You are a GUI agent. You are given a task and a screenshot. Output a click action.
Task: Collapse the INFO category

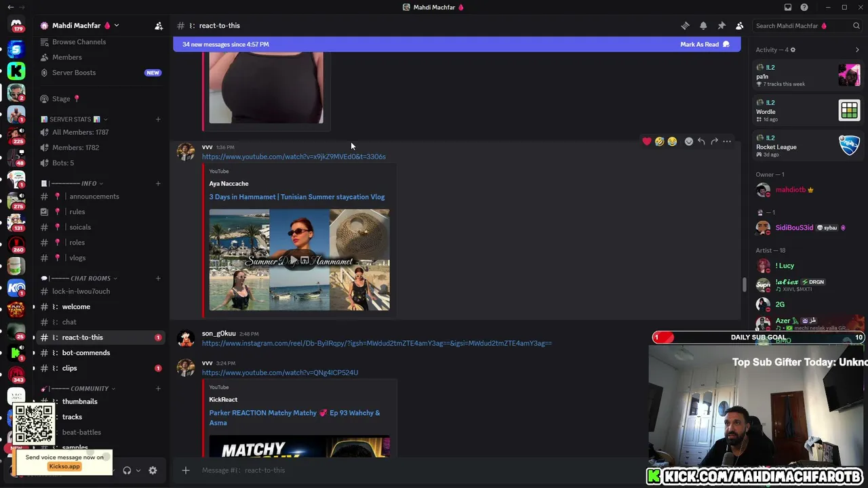coord(72,184)
